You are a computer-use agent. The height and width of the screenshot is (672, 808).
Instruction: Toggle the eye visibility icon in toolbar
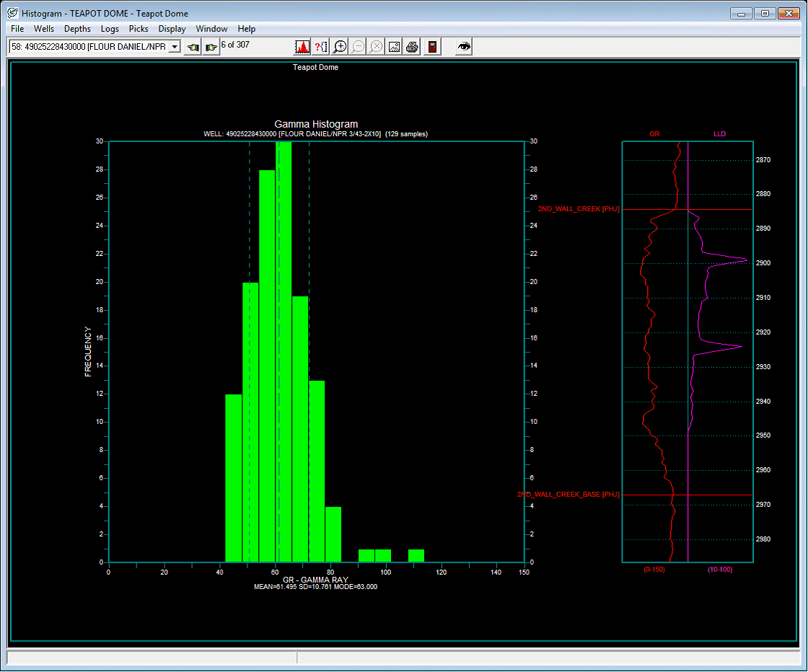pos(465,47)
